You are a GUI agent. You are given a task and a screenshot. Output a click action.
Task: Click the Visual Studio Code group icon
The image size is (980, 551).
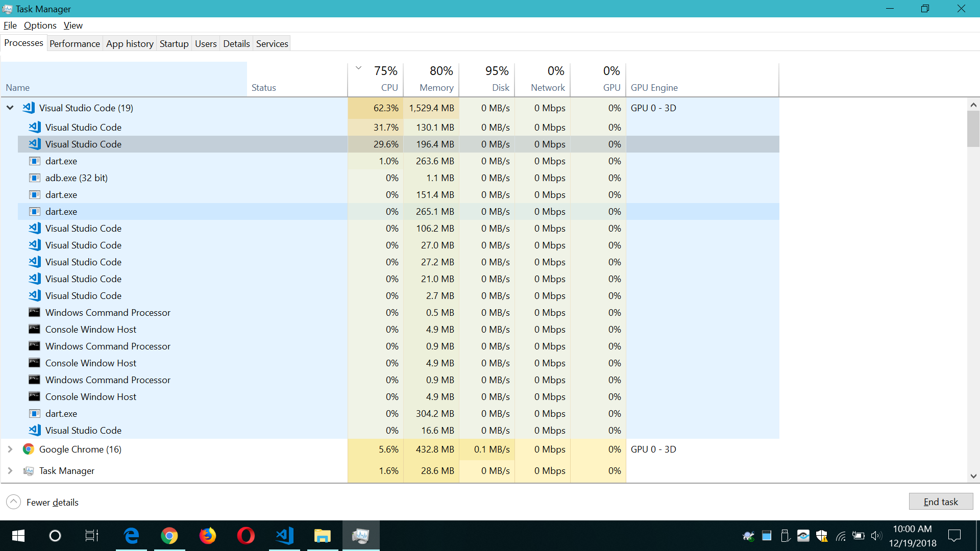(29, 108)
